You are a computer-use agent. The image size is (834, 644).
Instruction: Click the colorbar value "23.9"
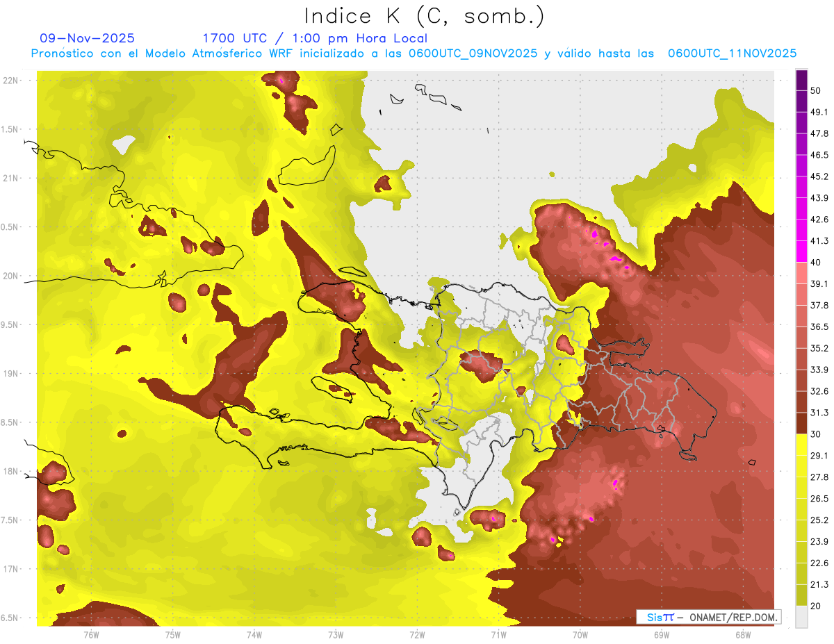coord(819,542)
